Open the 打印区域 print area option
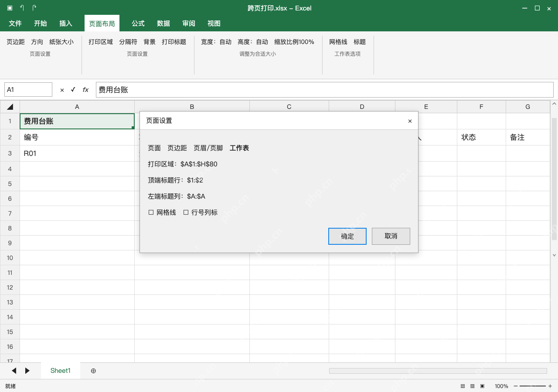The width and height of the screenshot is (558, 392). click(101, 42)
